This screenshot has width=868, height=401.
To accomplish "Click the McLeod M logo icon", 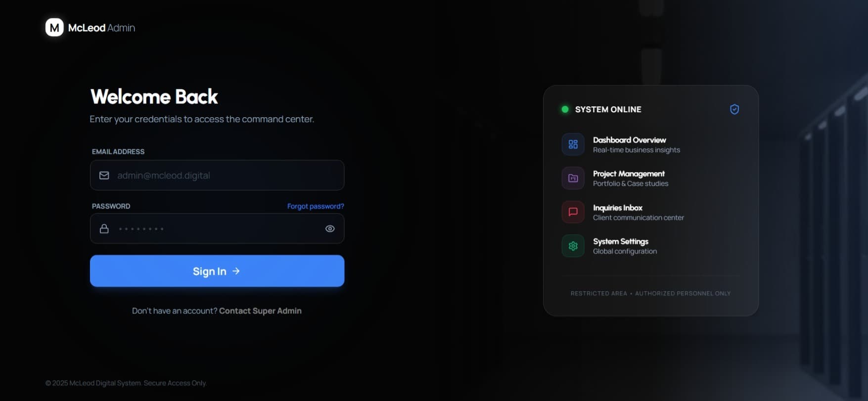I will pyautogui.click(x=54, y=28).
